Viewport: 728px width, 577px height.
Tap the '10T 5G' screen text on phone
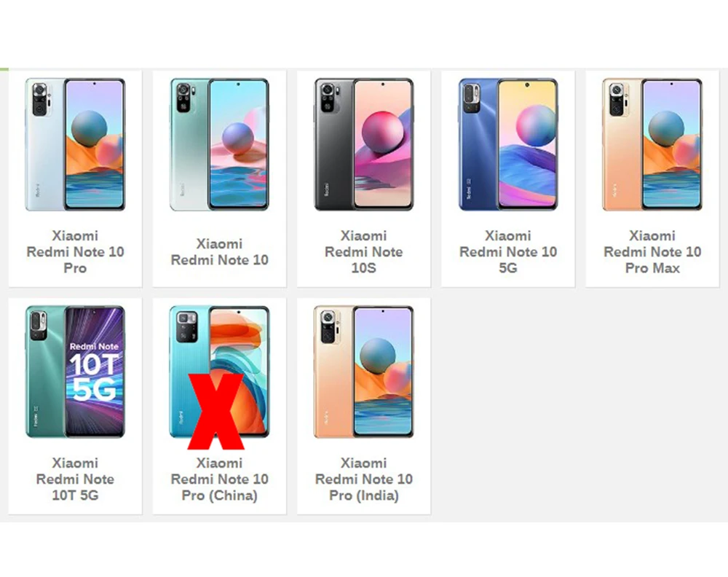(94, 377)
